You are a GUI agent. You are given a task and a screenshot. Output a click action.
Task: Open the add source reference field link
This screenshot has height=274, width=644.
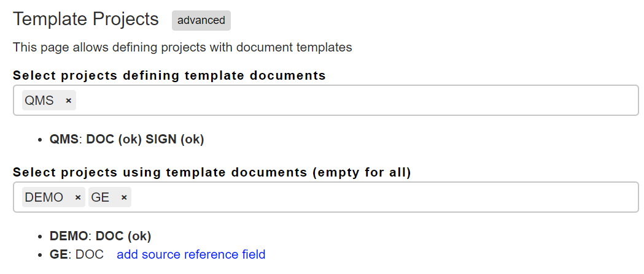click(191, 254)
